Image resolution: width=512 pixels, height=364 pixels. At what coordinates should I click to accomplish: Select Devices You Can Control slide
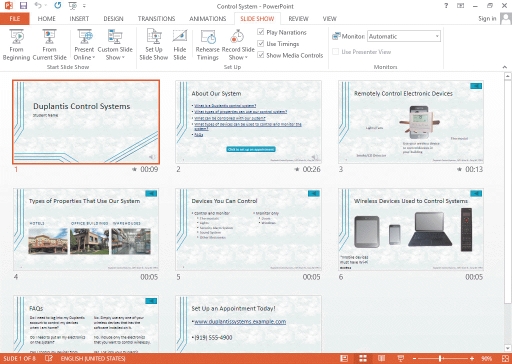(249, 229)
